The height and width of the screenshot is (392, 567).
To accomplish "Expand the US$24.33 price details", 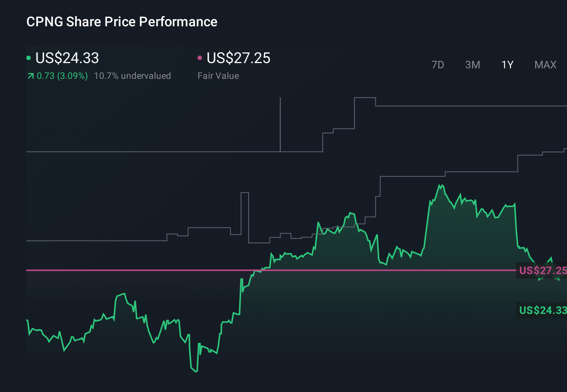I will 67,58.
